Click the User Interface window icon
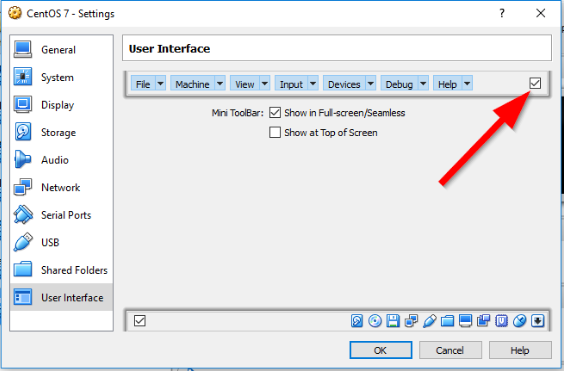564x371 pixels. (23, 297)
